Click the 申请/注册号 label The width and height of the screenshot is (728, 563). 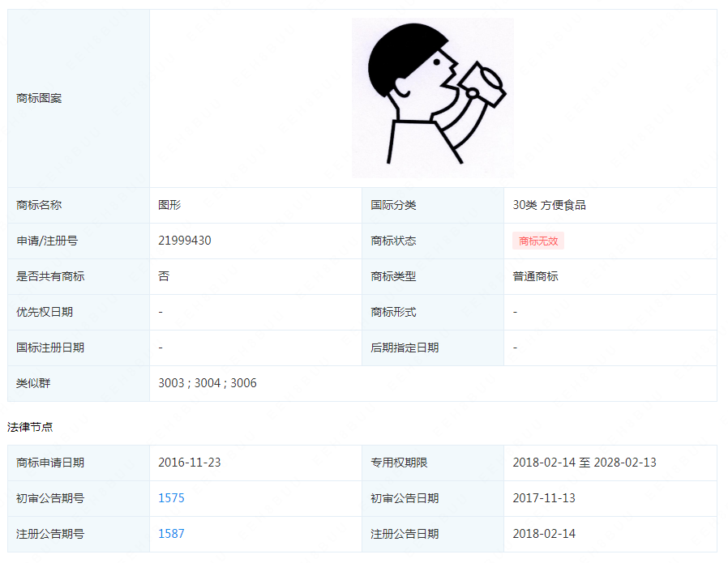point(47,241)
